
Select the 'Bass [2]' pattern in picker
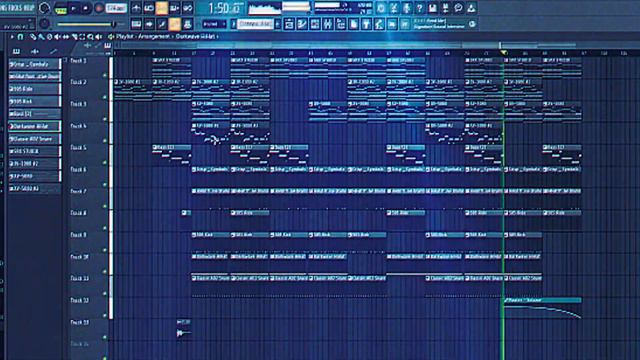(x=35, y=114)
